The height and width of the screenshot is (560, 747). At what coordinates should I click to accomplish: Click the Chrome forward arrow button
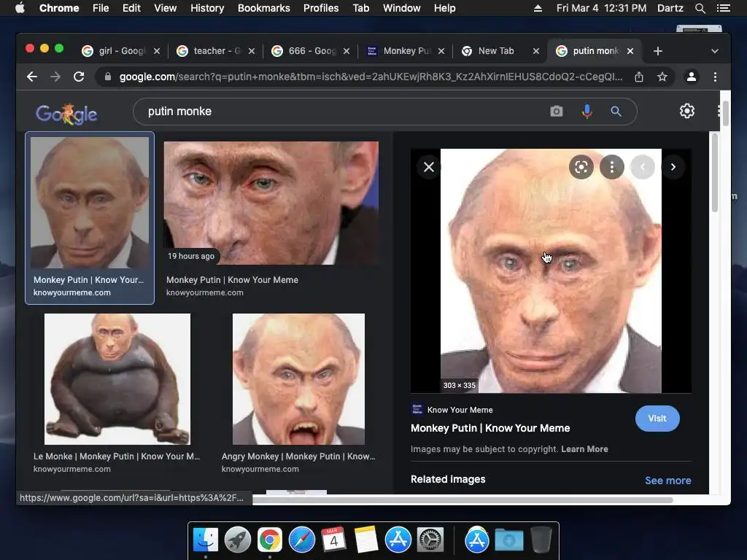tap(55, 77)
